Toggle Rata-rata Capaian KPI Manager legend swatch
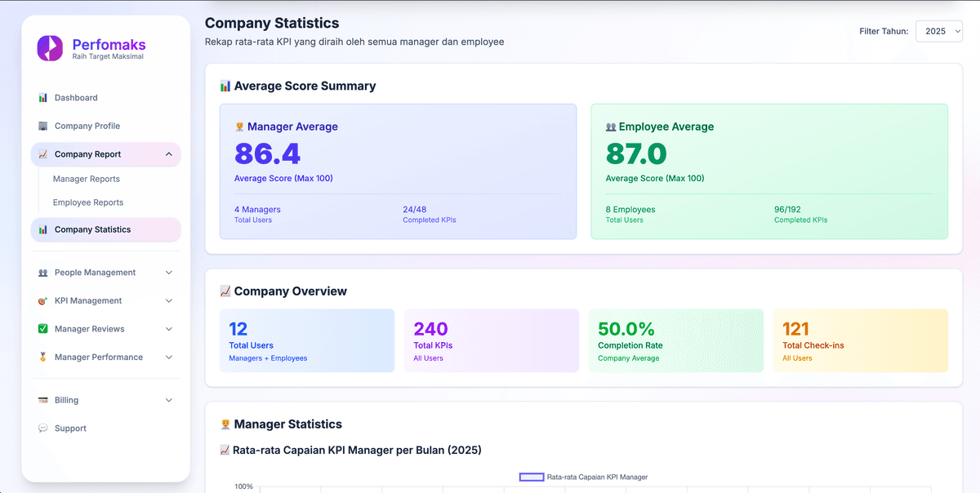 point(532,477)
